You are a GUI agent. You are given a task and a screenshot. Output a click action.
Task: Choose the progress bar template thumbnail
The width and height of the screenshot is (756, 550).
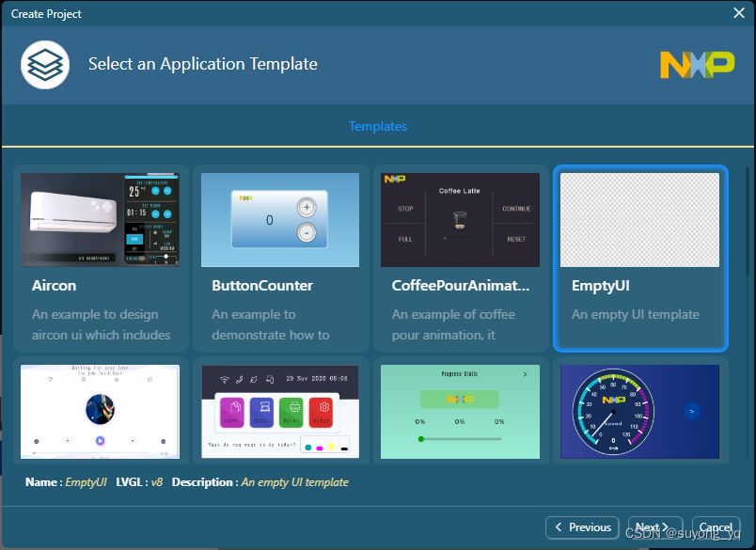pyautogui.click(x=460, y=412)
